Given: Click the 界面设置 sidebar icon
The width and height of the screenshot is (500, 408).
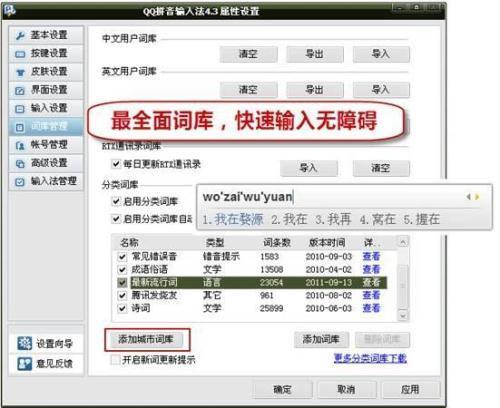Looking at the screenshot, I should pos(20,90).
